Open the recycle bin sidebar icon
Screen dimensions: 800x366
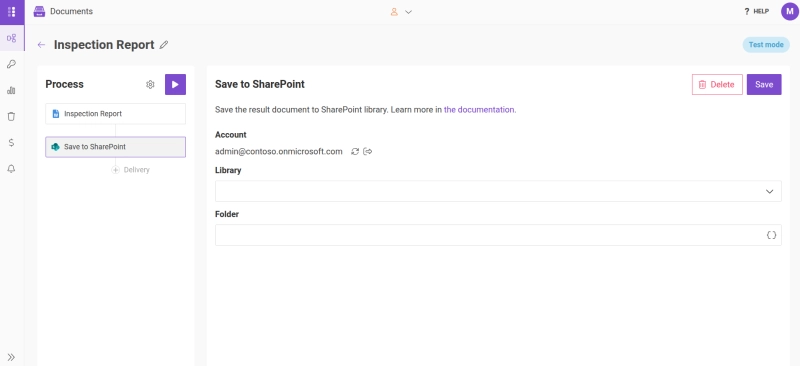11,116
